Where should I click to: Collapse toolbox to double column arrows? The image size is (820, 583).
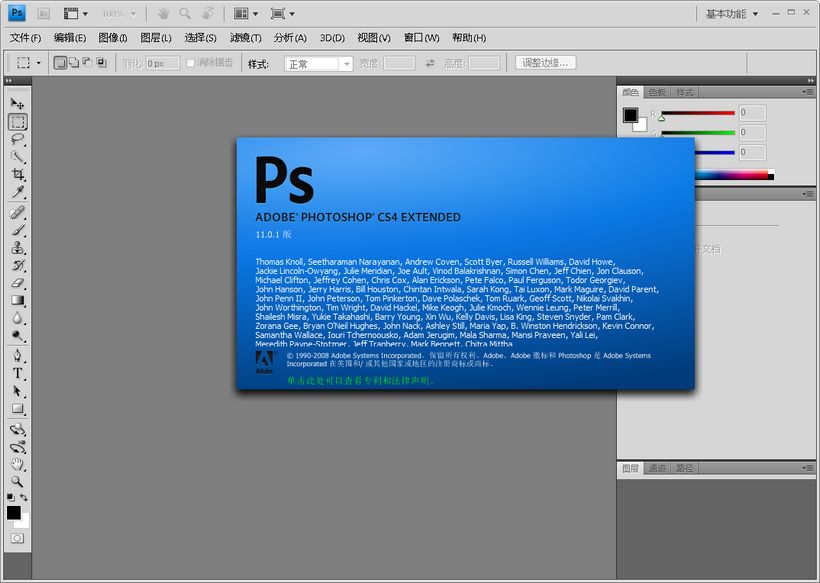(x=8, y=81)
